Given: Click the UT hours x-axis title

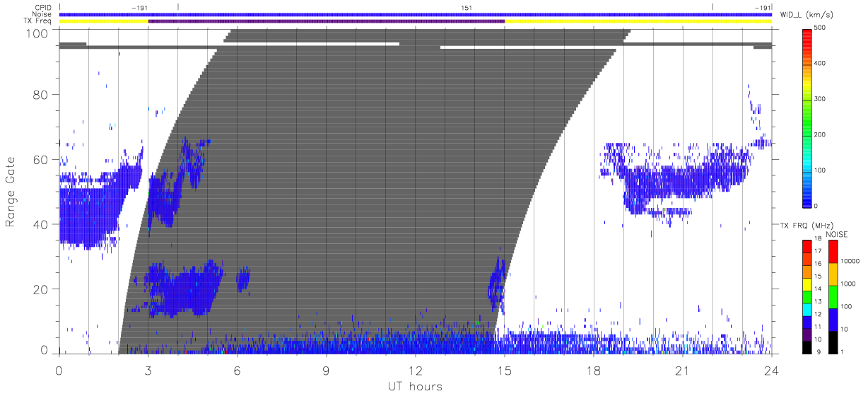Looking at the screenshot, I should tap(415, 387).
